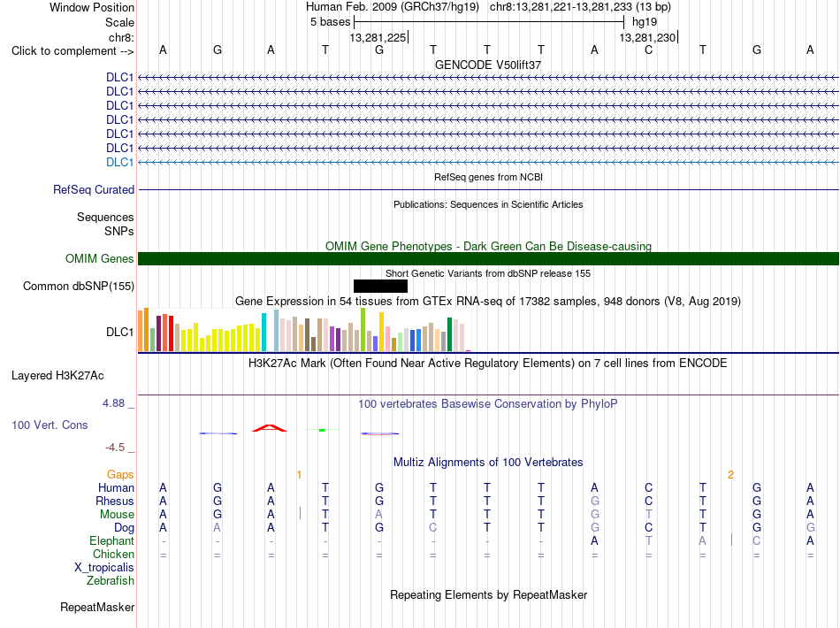Click the 'Click to complement -->' label

tap(73, 51)
